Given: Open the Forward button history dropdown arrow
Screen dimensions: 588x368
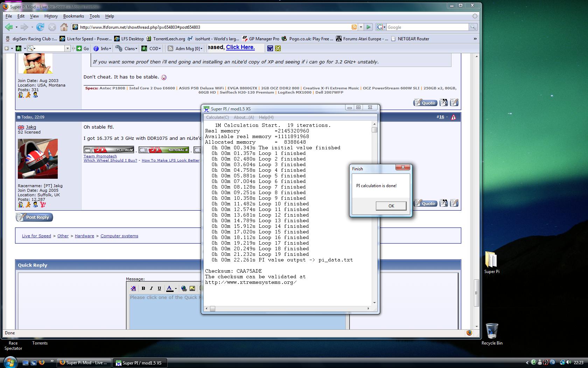Looking at the screenshot, I should (x=32, y=27).
